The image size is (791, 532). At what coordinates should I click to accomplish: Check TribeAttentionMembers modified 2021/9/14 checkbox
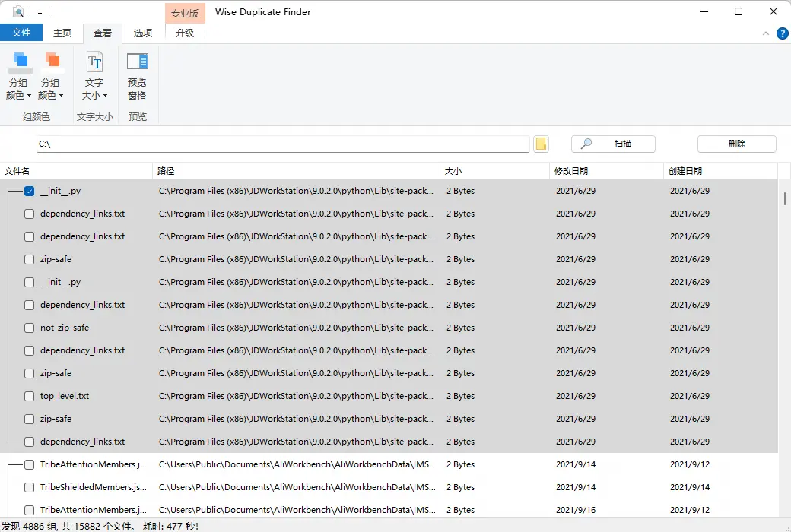(29, 465)
